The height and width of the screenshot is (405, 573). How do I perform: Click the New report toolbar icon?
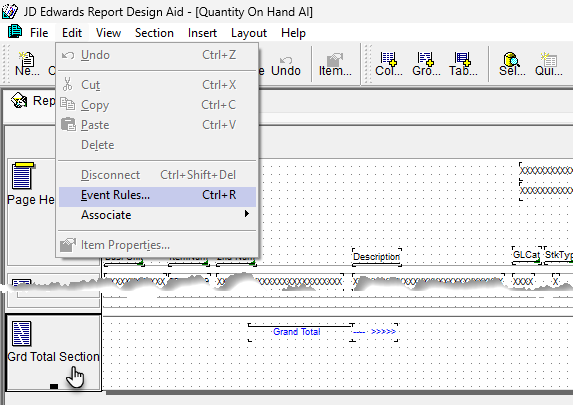(x=27, y=64)
